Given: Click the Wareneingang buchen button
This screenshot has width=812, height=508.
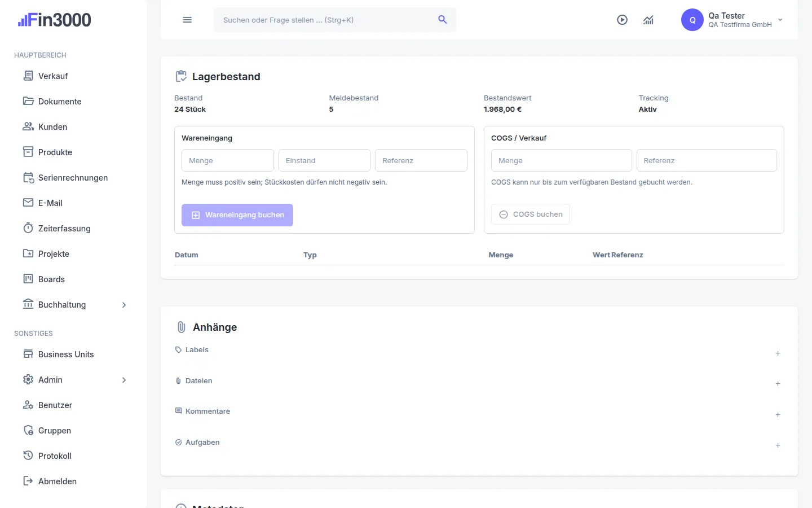Looking at the screenshot, I should (237, 215).
